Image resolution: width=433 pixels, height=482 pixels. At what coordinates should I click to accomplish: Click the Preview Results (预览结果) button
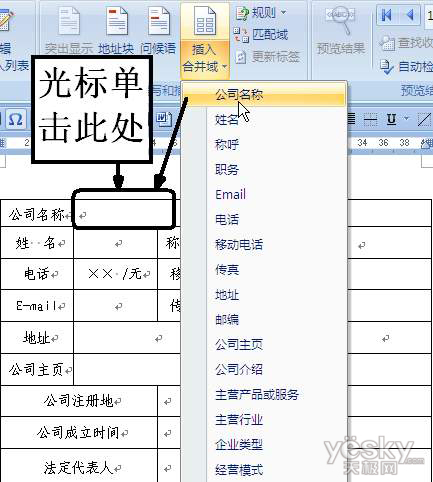coord(340,31)
